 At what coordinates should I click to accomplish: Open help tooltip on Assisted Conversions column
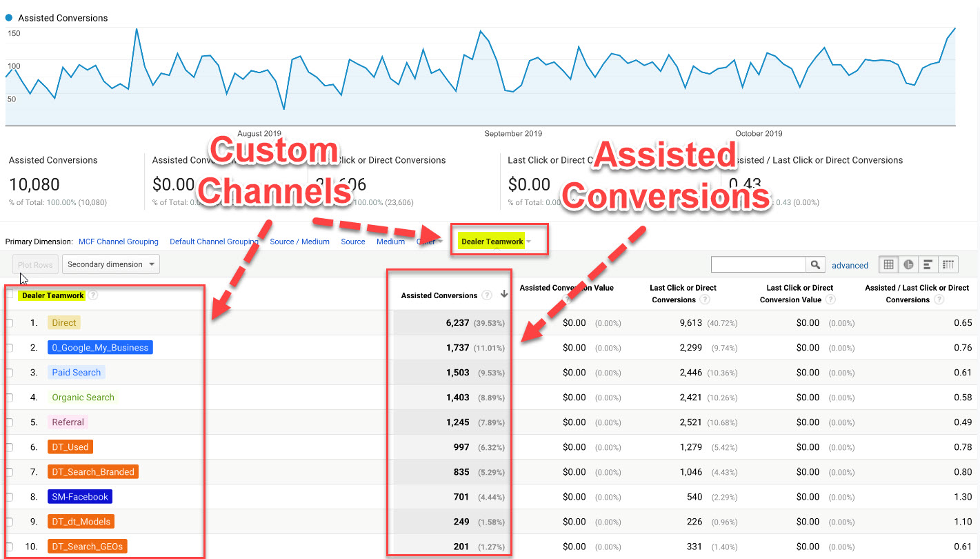[487, 295]
